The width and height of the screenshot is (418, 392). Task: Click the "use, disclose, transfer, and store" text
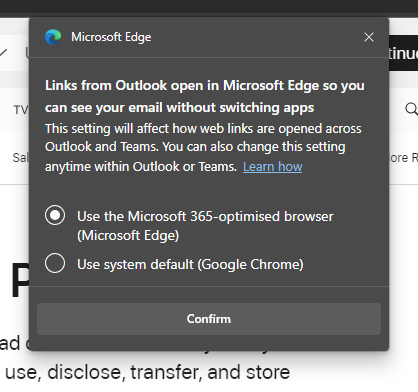click(148, 372)
